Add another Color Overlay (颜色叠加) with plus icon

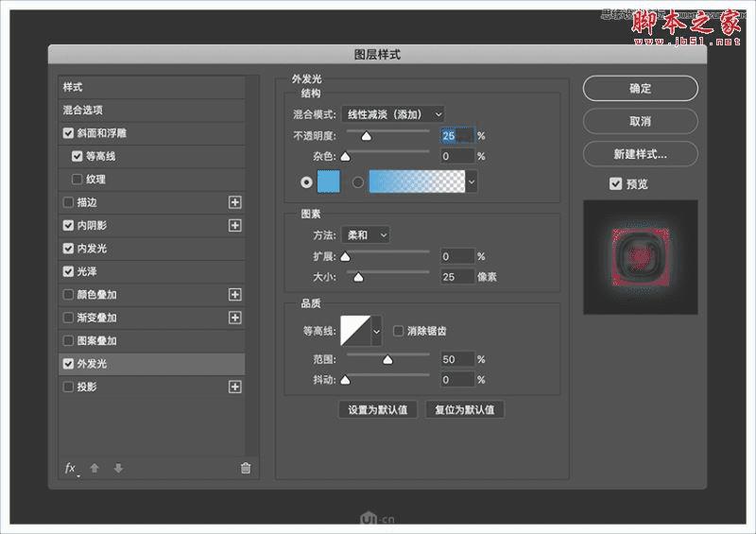(x=234, y=294)
